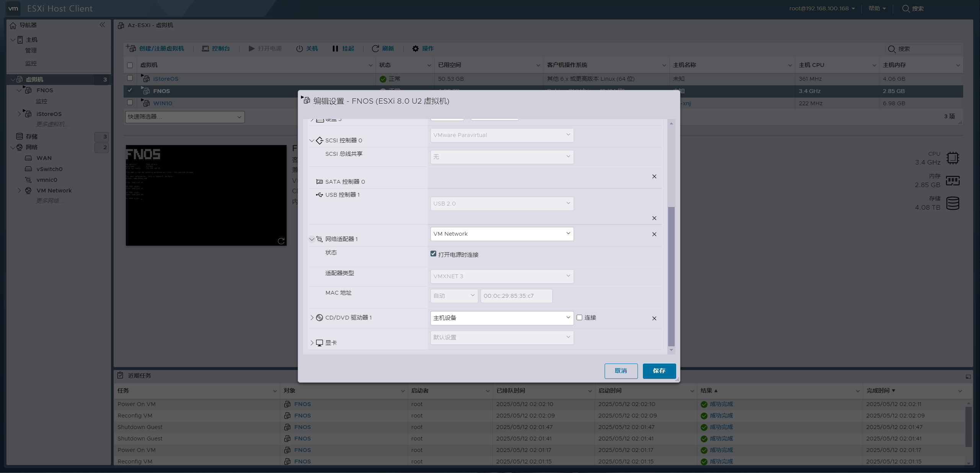980x473 pixels.
Task: Click the FNOS console screenshot thumbnail
Action: (206, 195)
